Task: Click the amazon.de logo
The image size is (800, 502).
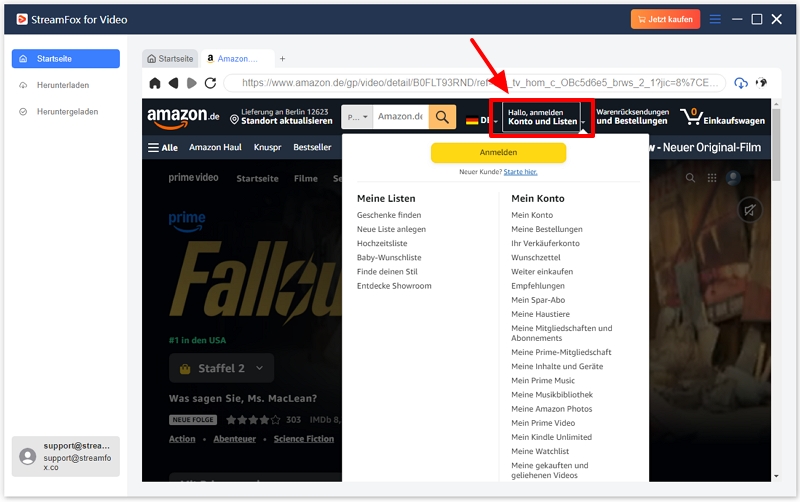Action: [x=183, y=118]
